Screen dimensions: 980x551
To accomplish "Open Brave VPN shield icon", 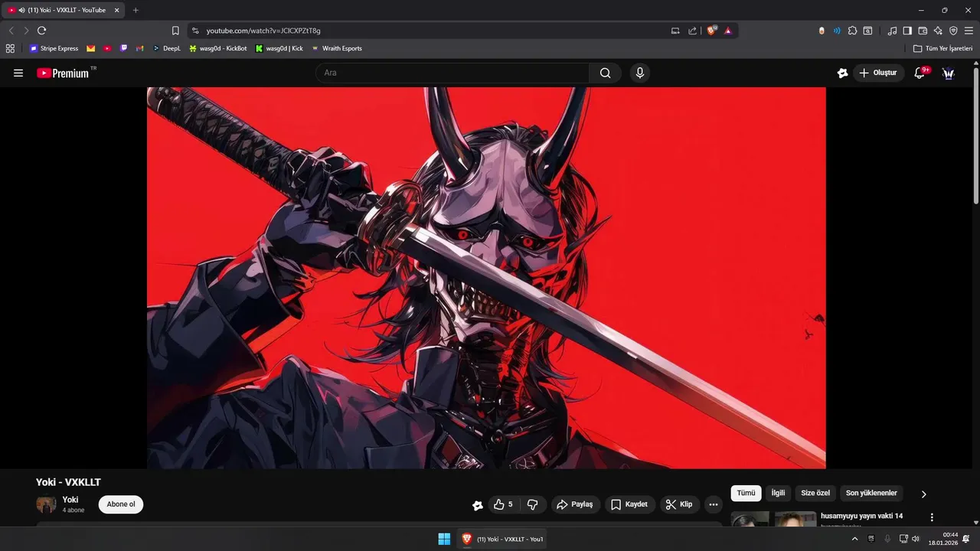I will pyautogui.click(x=953, y=31).
